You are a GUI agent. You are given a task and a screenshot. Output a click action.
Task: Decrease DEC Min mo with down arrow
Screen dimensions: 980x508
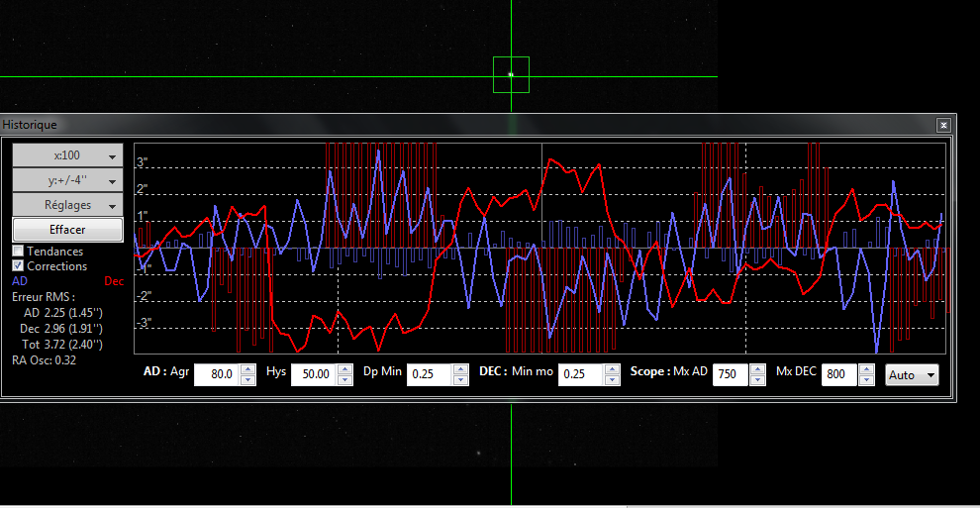pyautogui.click(x=613, y=380)
